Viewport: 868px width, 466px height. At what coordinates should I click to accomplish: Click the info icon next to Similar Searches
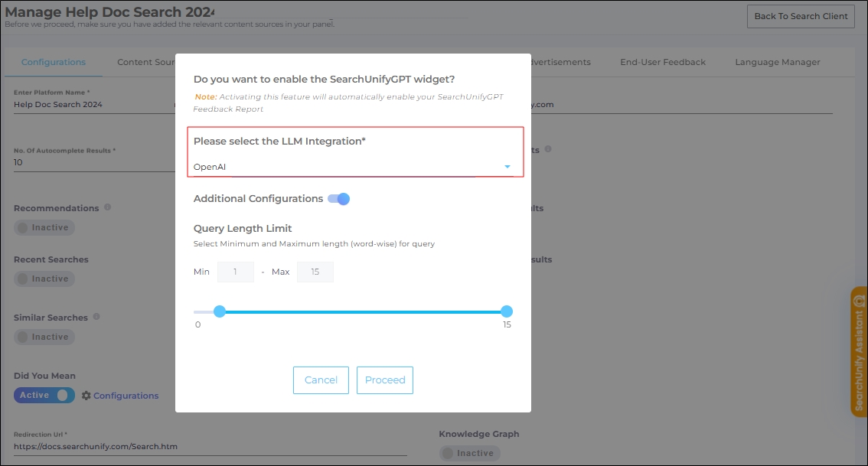98,317
